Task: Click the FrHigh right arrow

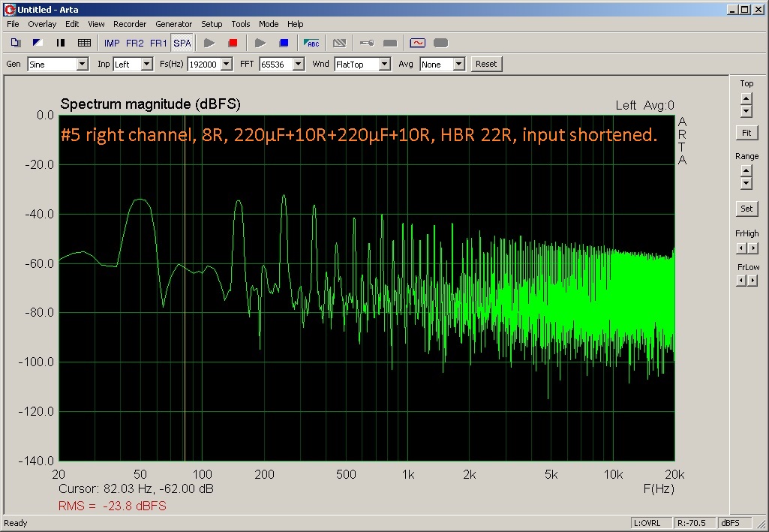Action: click(752, 248)
